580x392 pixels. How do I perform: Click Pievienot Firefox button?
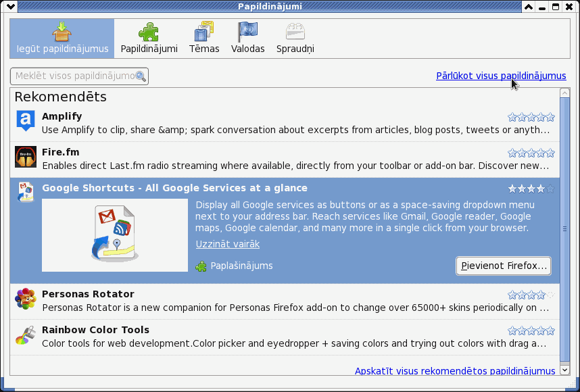[x=504, y=266]
